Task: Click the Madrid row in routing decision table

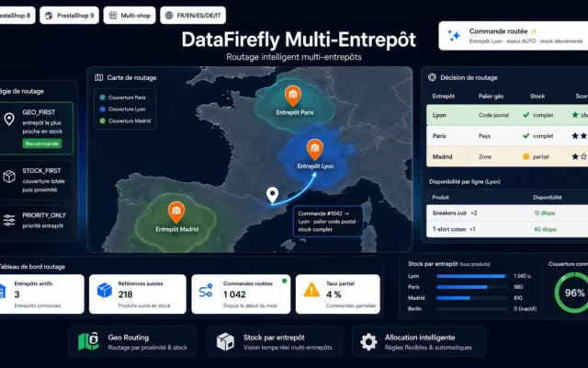Action: coord(507,156)
